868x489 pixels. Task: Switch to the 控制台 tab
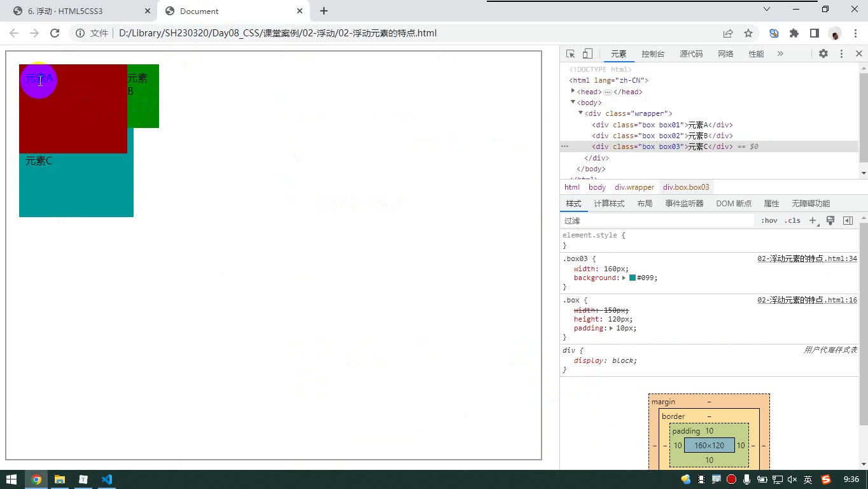pos(653,54)
